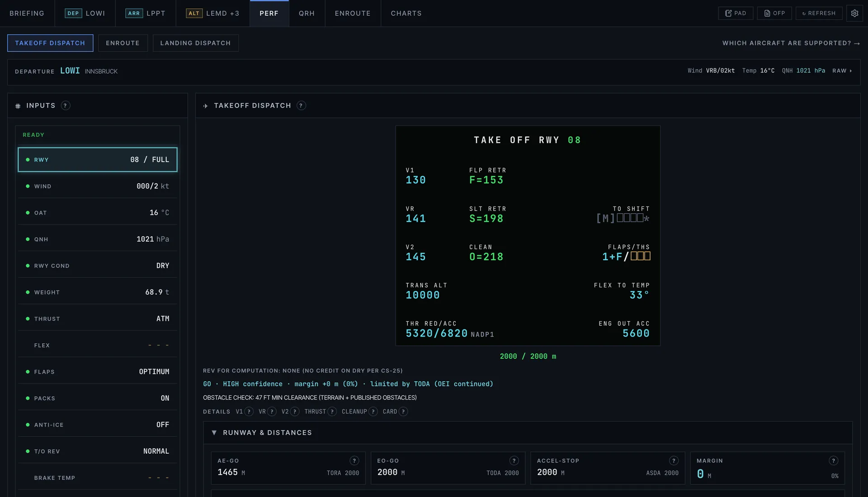Refresh the briefing data
Viewport: 868px width, 497px height.
[819, 13]
